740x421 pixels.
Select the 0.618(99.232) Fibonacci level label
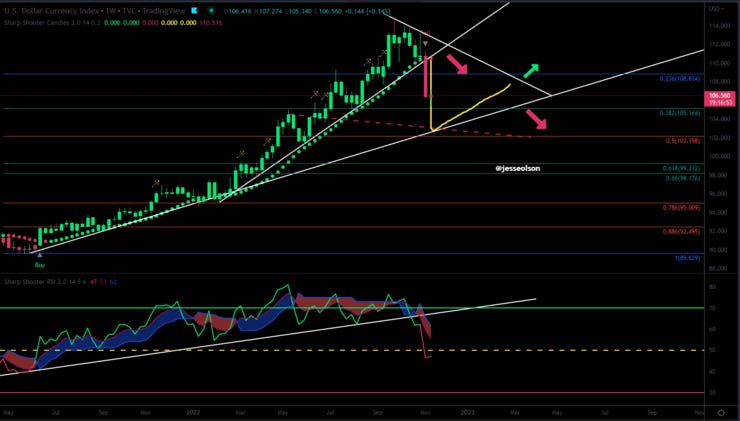pos(681,168)
